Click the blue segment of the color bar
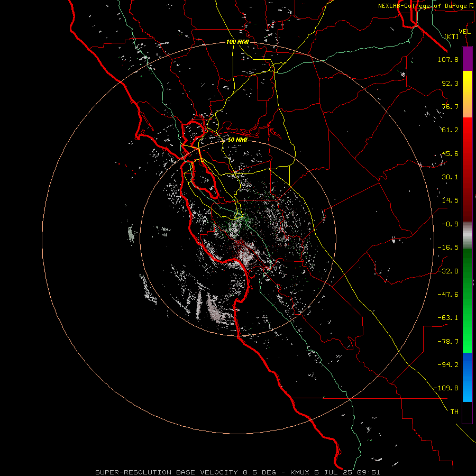 [467, 377]
